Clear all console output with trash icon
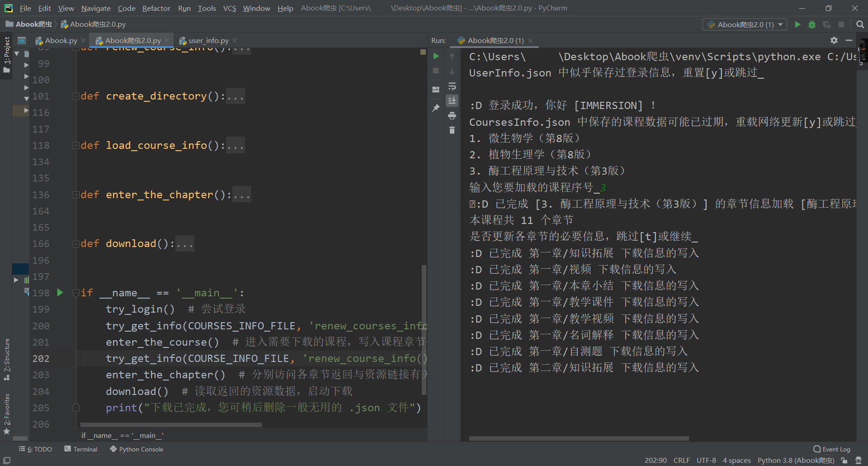The height and width of the screenshot is (466, 868). (x=452, y=130)
